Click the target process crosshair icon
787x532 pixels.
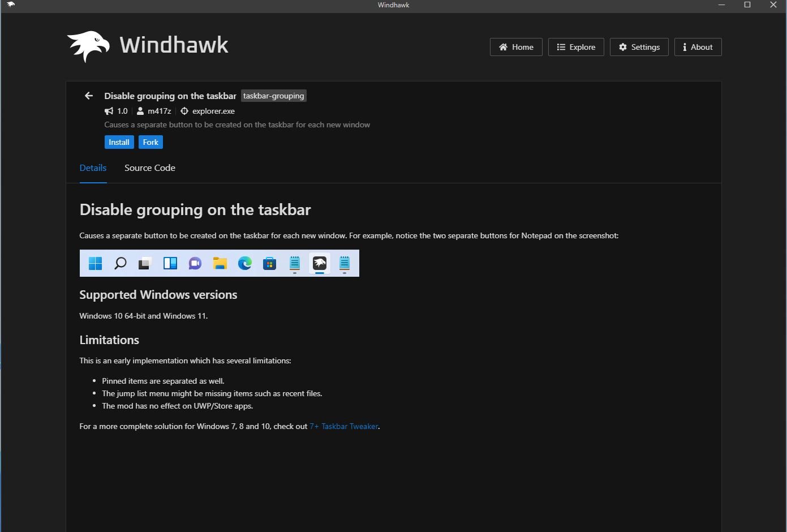pyautogui.click(x=184, y=111)
